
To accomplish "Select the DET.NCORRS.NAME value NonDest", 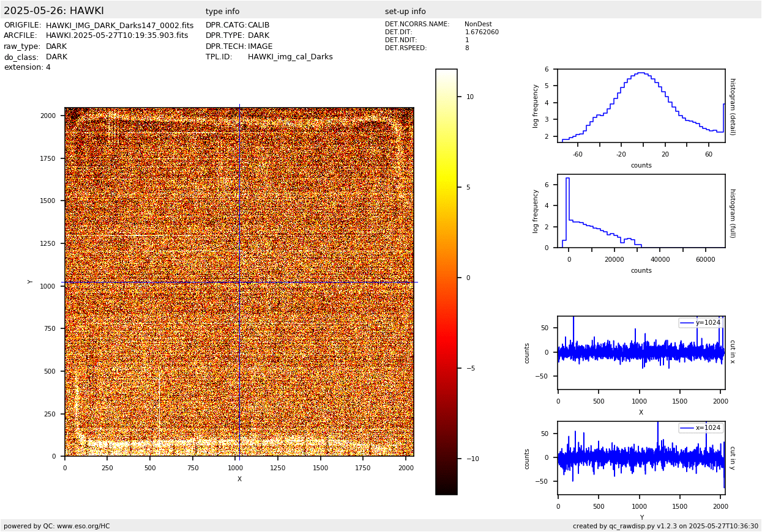I will (478, 24).
